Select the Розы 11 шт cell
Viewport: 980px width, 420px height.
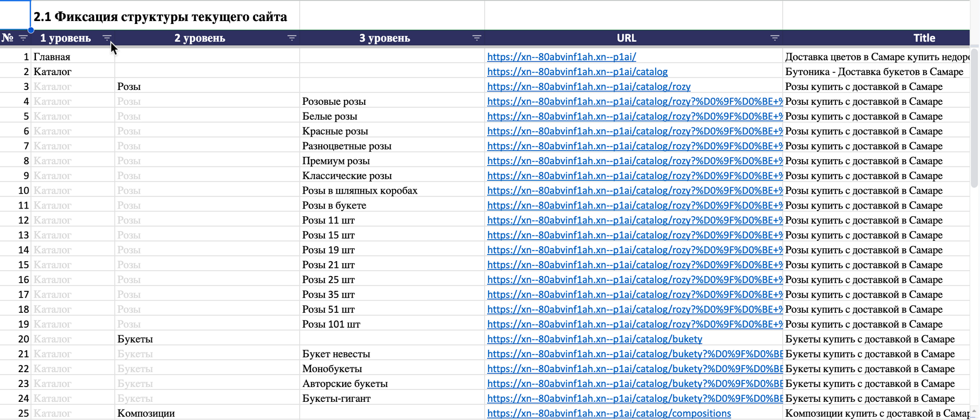tap(392, 221)
